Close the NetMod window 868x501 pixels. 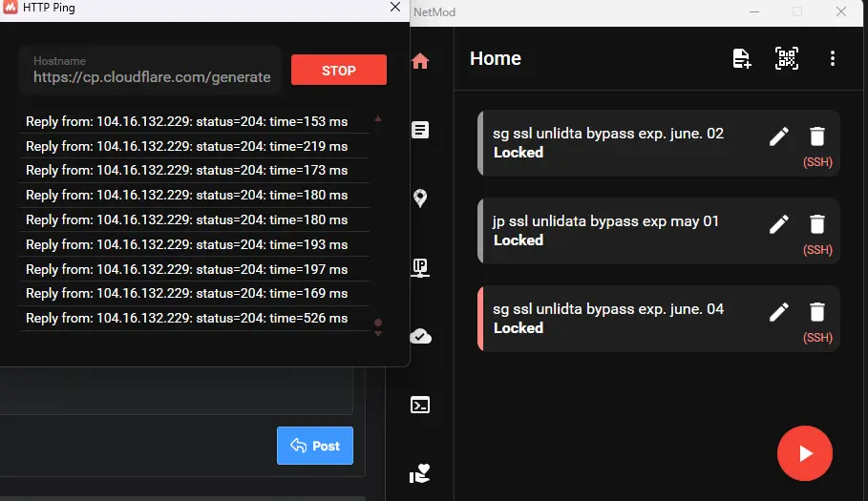pos(841,11)
